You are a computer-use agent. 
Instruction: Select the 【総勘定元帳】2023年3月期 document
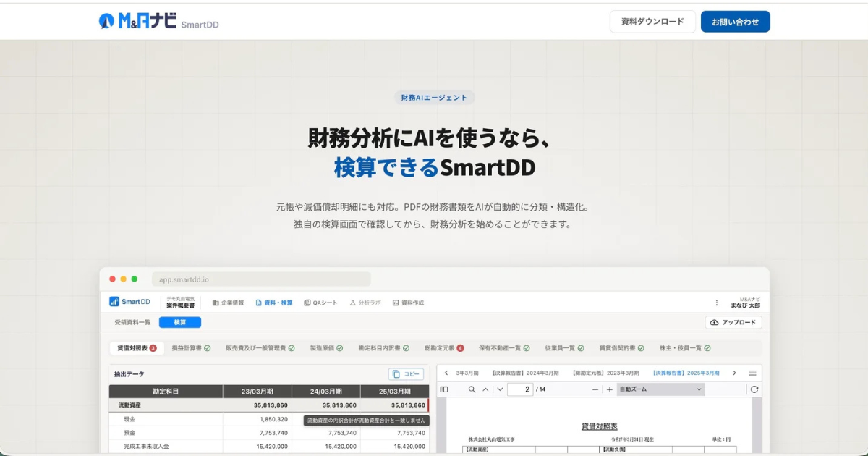point(606,373)
